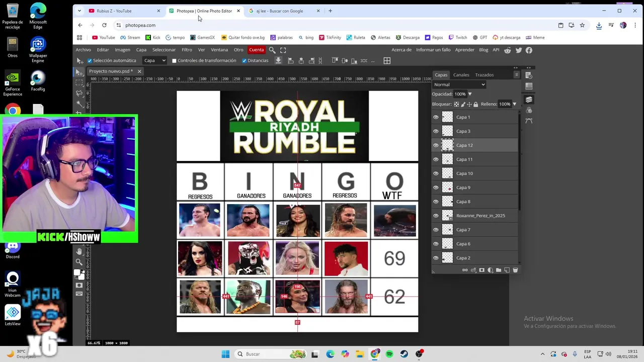Screen dimensions: 644x362
Task: Select the Capa 11 layer row
Action: pyautogui.click(x=475, y=159)
